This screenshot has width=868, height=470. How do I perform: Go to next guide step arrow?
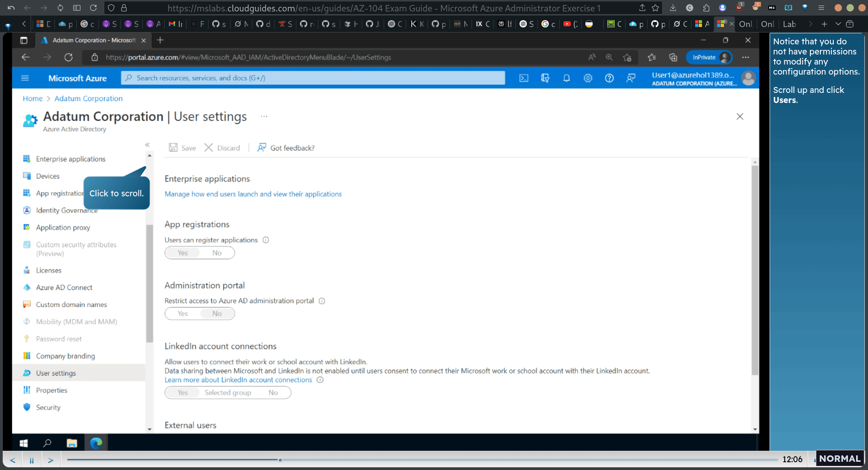[x=51, y=460]
